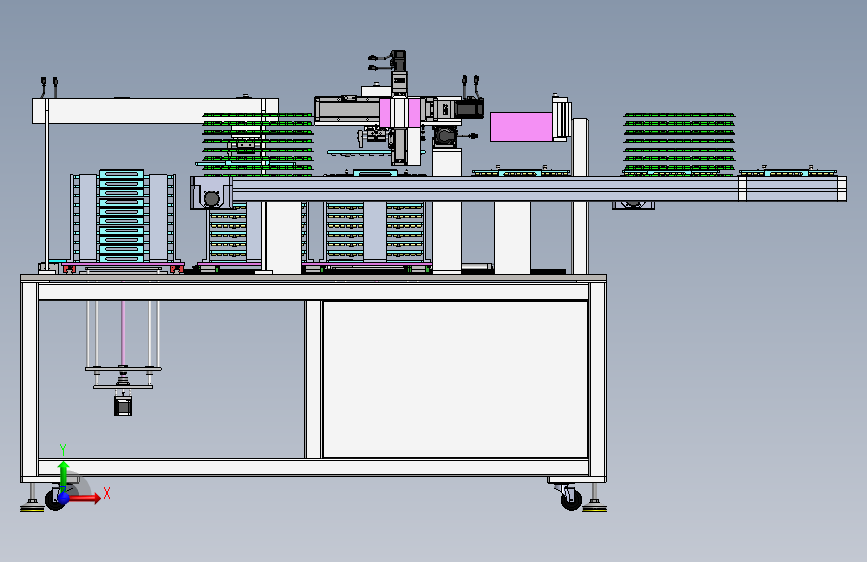Click the blue Z axis ball of the triad
Screen dimensions: 867x562
pyautogui.click(x=64, y=498)
